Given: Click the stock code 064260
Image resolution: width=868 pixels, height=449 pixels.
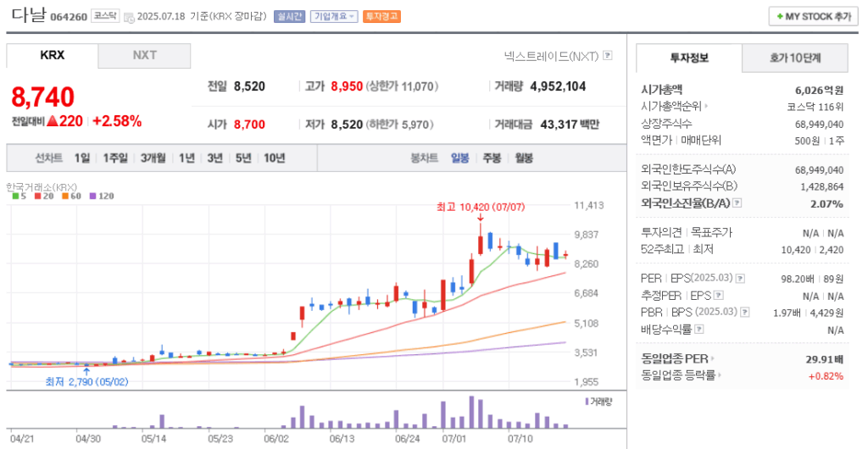Looking at the screenshot, I should [70, 17].
